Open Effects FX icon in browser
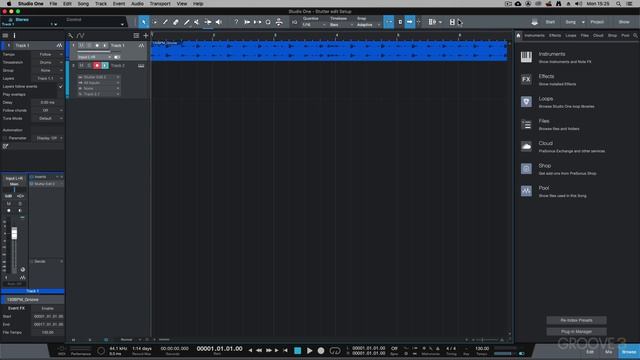 pos(526,79)
